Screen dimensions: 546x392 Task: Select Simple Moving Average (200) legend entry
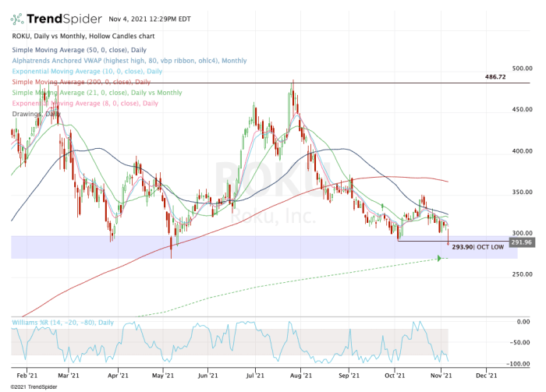click(81, 82)
